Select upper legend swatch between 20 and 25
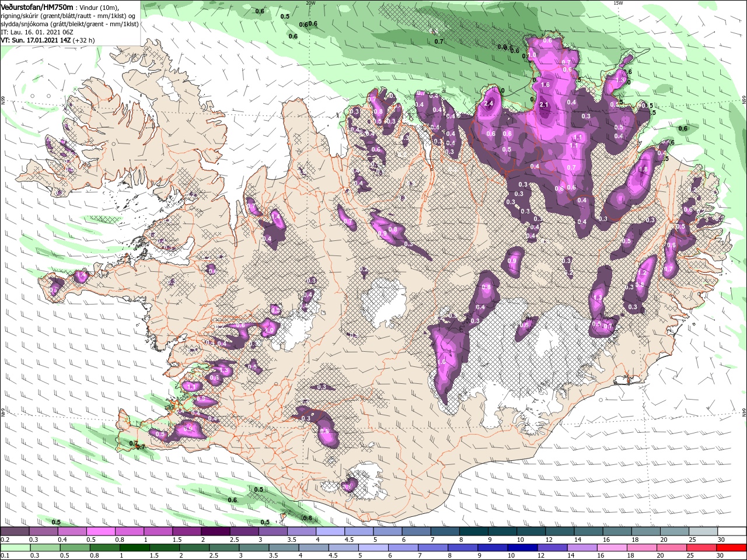 click(675, 531)
